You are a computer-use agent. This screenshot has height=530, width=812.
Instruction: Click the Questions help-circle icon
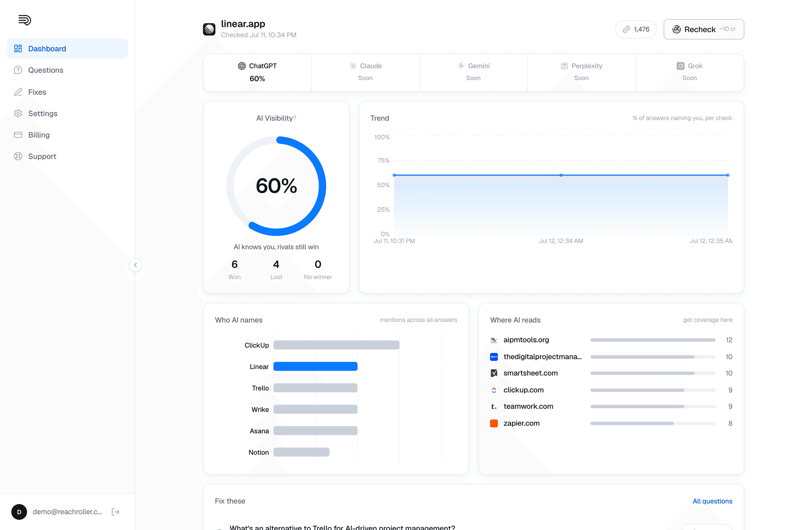point(18,70)
